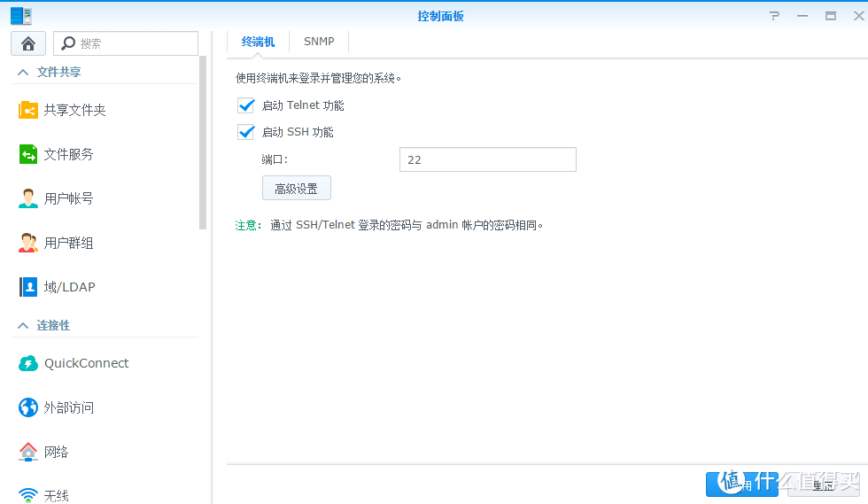Select QuickConnect label in sidebar
Image resolution: width=868 pixels, height=504 pixels.
coord(87,363)
